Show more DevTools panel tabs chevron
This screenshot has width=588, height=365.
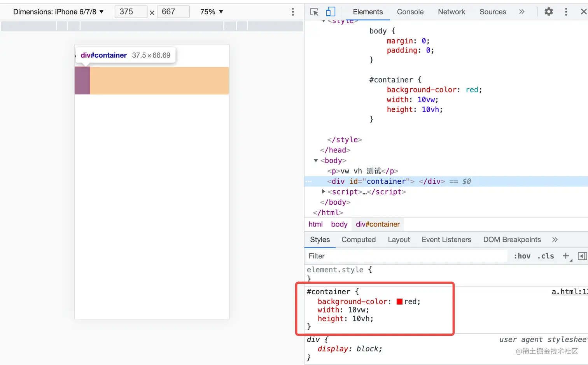point(521,12)
